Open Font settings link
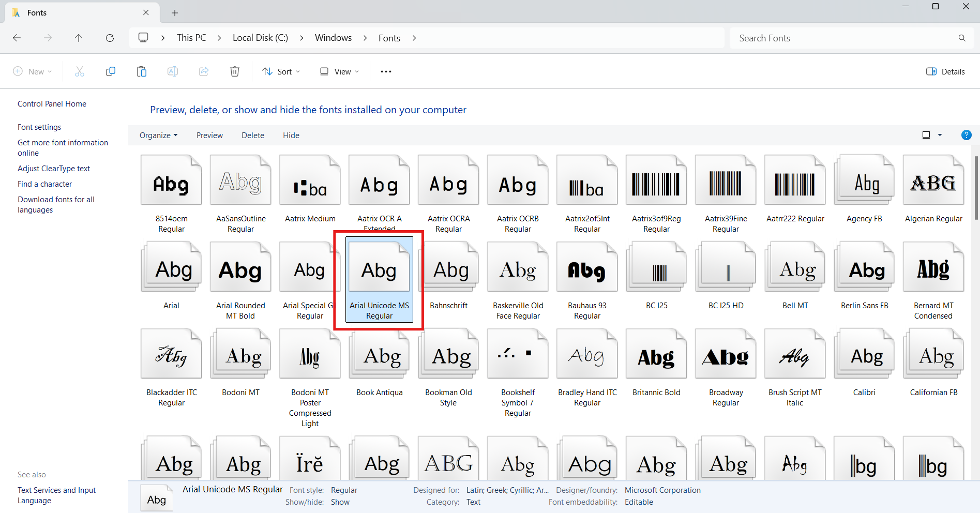This screenshot has height=513, width=980. tap(39, 127)
